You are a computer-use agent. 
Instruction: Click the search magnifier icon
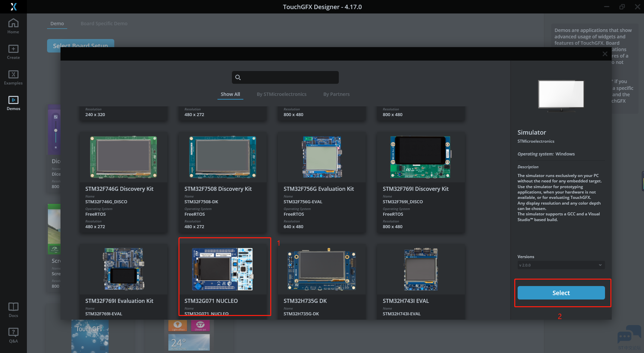238,77
